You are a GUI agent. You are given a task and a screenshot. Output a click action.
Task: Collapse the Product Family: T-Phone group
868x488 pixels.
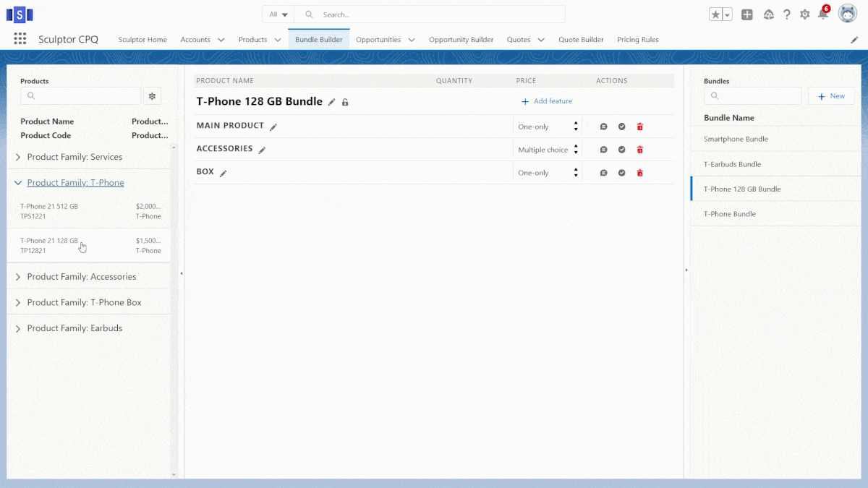(18, 183)
